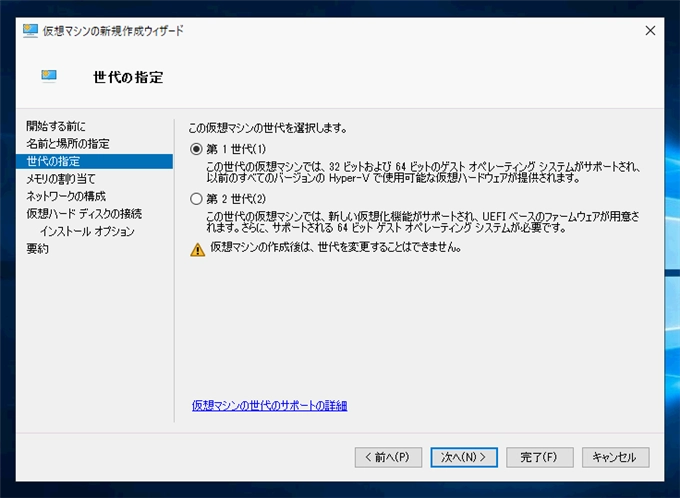680x498 pixels.
Task: Click the text この仮想マシンの世代を選択します。
Action: (268, 128)
